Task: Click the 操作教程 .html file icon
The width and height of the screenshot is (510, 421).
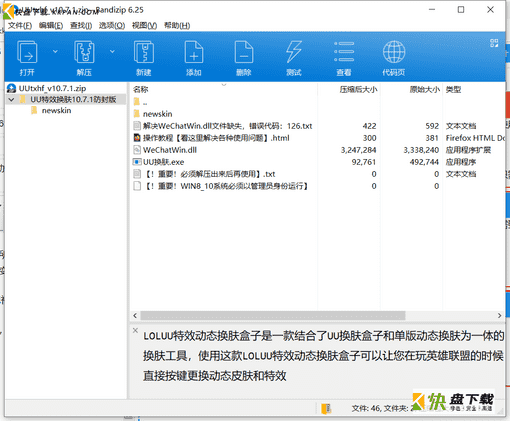Action: 137,138
